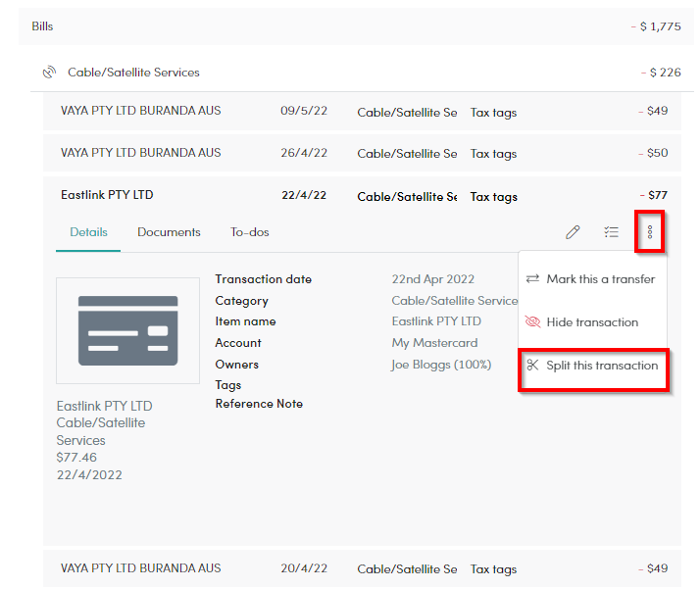Open Tax tags for Eastlink 22/4/22 transaction
Viewport: 700px width, 589px height.
tap(494, 197)
